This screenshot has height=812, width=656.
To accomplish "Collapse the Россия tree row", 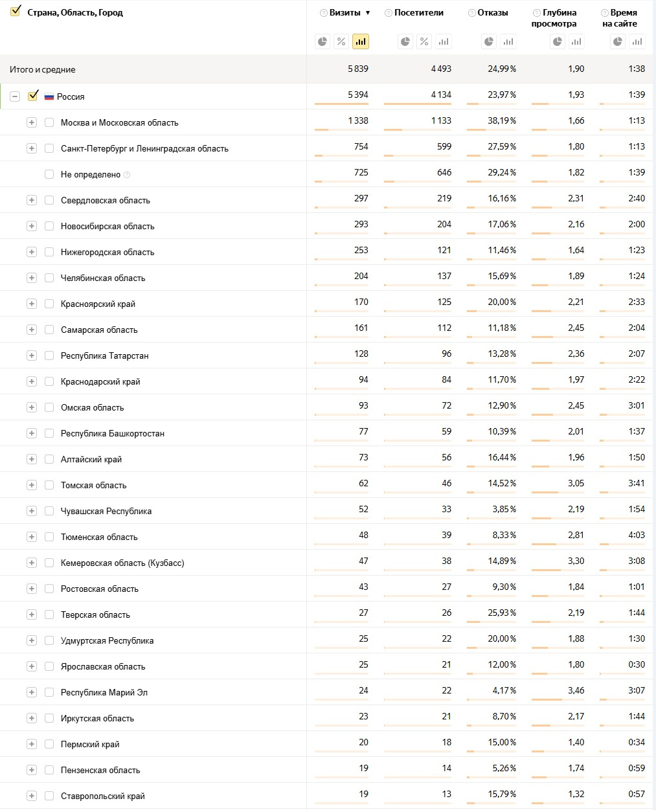I will click(x=15, y=96).
